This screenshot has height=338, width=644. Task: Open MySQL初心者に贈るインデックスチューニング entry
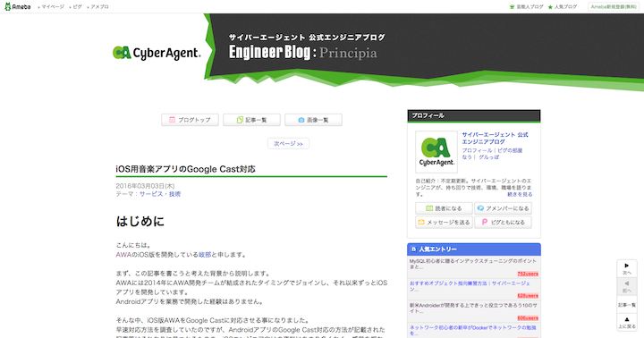[x=473, y=264]
